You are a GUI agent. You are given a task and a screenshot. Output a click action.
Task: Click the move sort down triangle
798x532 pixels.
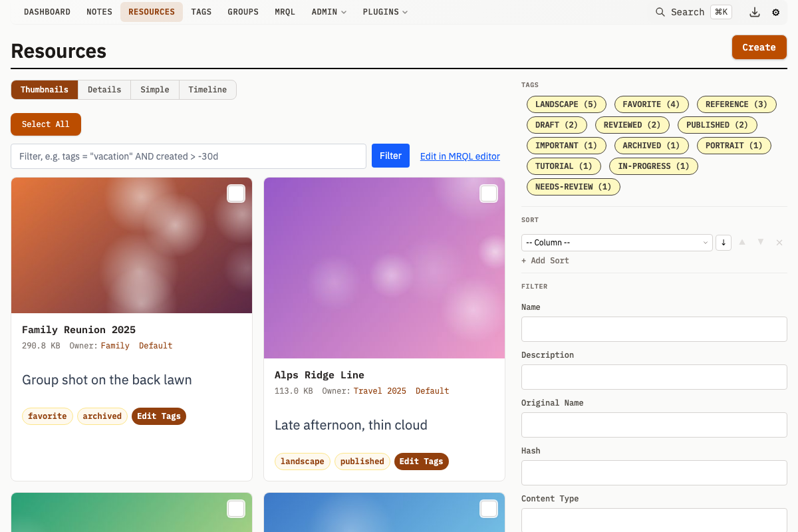(761, 242)
